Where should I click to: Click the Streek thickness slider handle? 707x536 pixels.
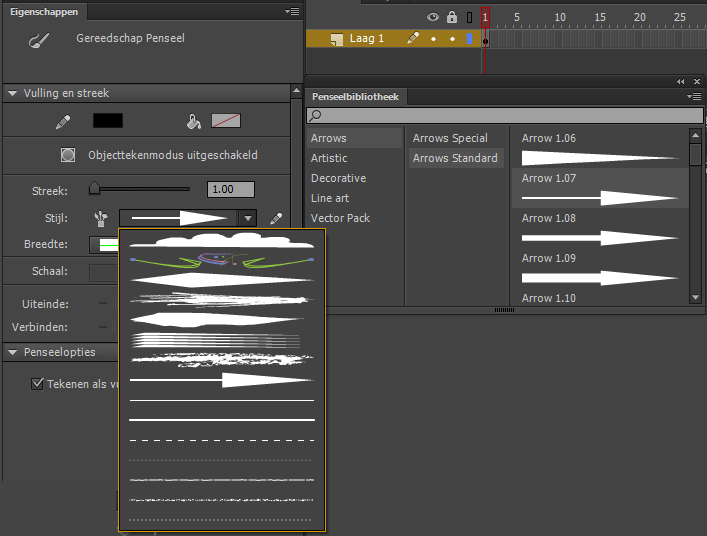tap(94, 188)
